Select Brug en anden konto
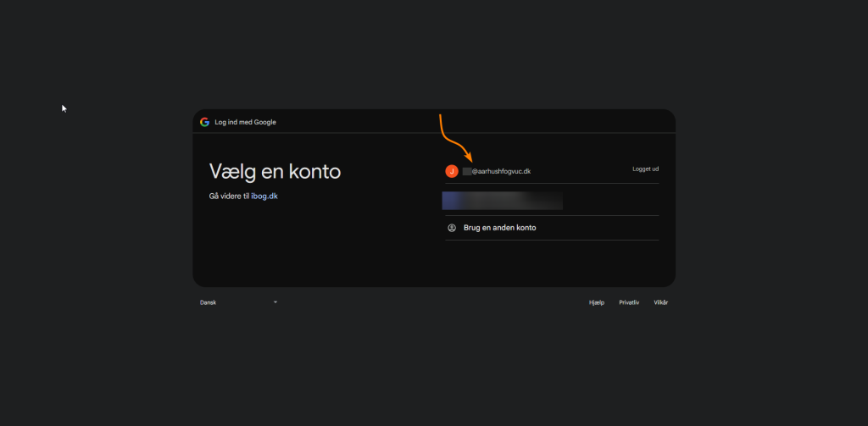Screen dimensions: 868x426 tap(499, 228)
